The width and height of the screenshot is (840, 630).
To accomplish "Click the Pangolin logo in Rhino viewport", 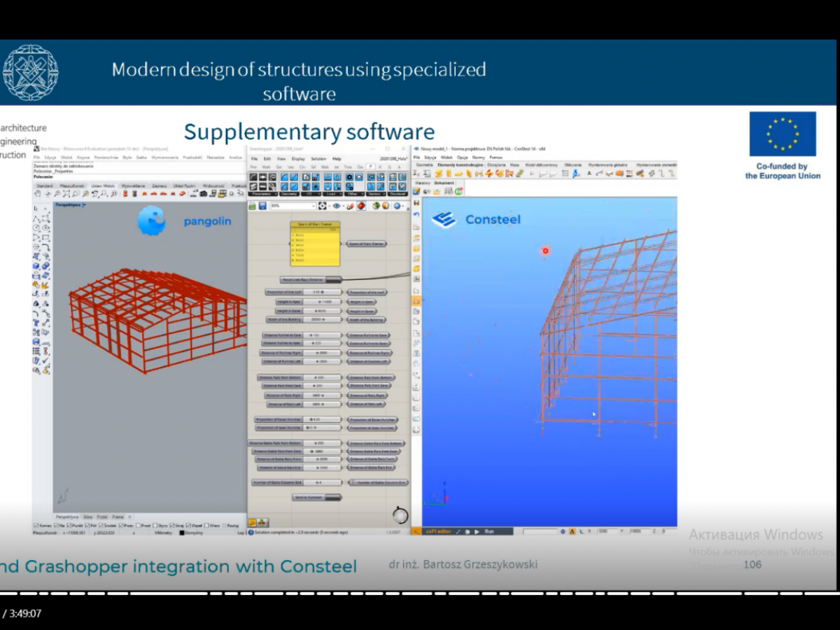I will [151, 220].
